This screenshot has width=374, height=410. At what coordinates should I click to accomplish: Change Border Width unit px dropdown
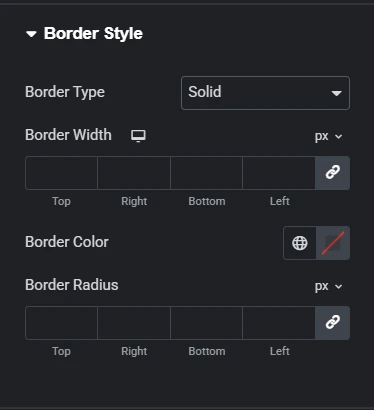click(x=328, y=136)
